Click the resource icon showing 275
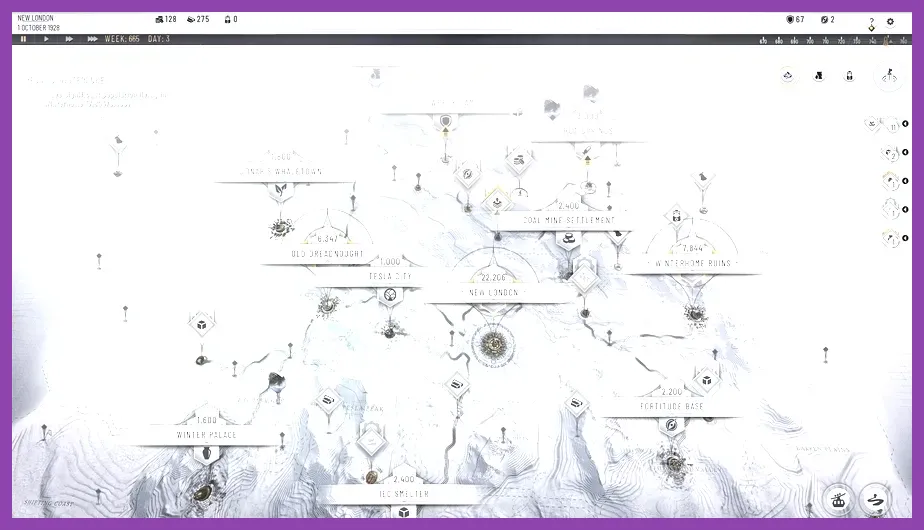This screenshot has width=924, height=530. [191, 19]
